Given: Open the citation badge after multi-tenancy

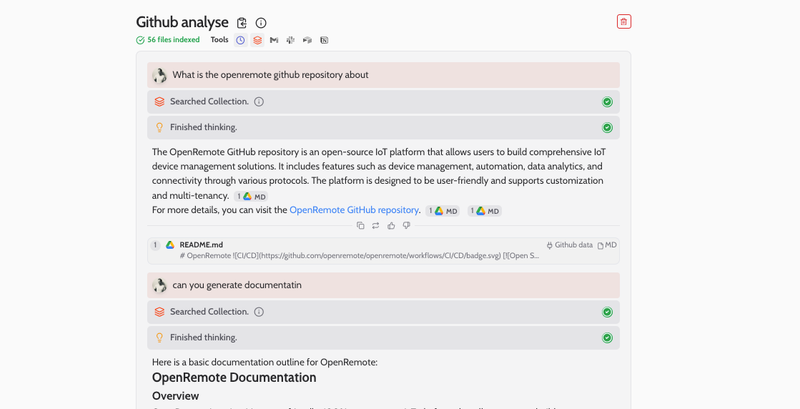Looking at the screenshot, I should tap(251, 196).
